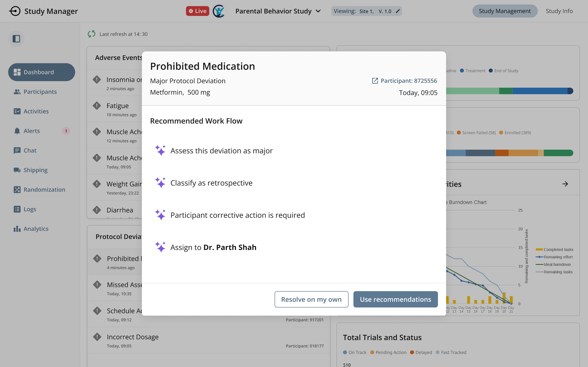Viewport: 588px width, 367px height.
Task: Click the pencil edit icon next to V. 1.0
Action: pos(398,11)
